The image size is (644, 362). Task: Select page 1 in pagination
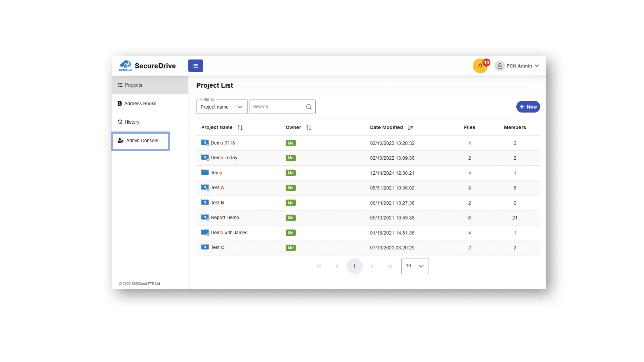coord(354,266)
